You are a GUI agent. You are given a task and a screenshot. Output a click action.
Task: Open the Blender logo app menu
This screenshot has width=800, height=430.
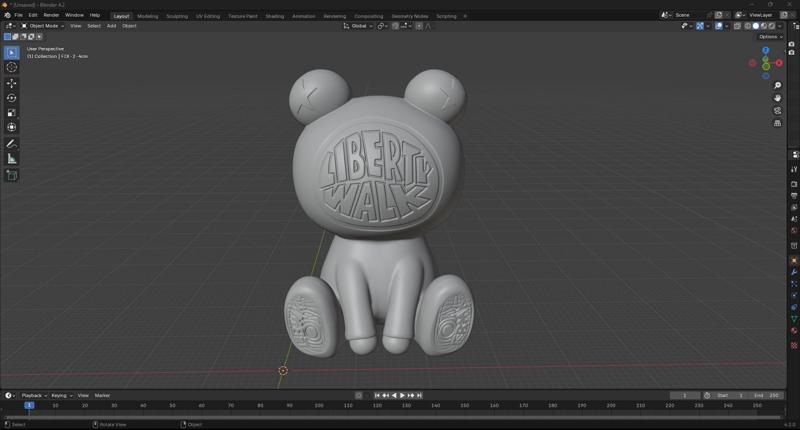click(7, 15)
